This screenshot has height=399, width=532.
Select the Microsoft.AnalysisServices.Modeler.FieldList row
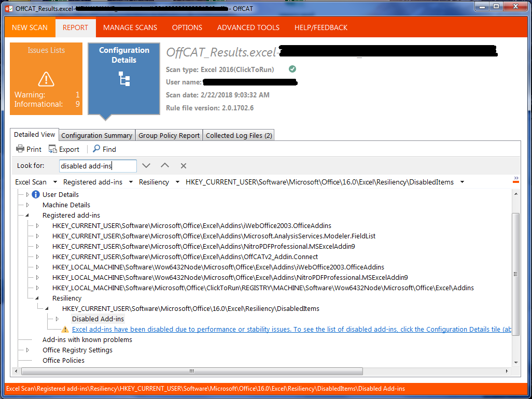(x=214, y=236)
